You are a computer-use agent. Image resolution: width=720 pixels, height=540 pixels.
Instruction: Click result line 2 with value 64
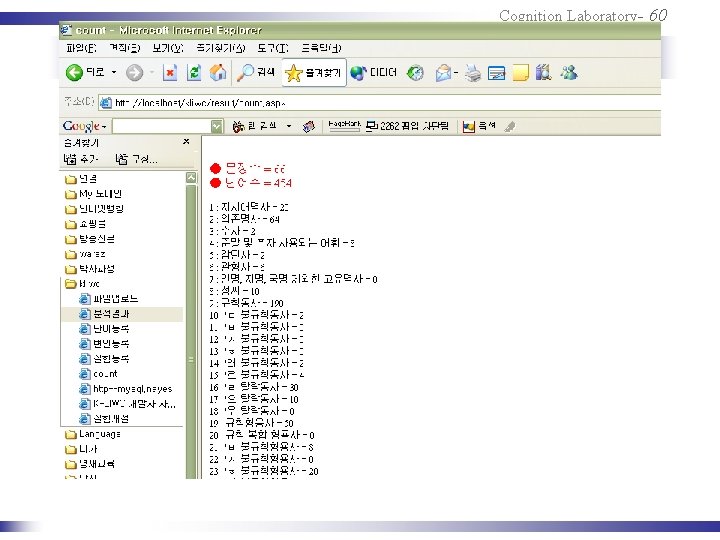tap(244, 219)
